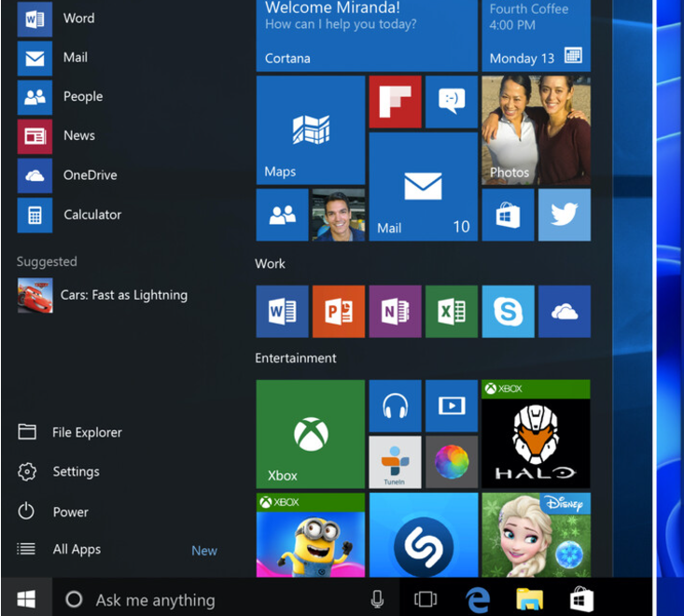The height and width of the screenshot is (616, 684).
Task: Open File Explorer from Start menu
Action: tap(70, 432)
